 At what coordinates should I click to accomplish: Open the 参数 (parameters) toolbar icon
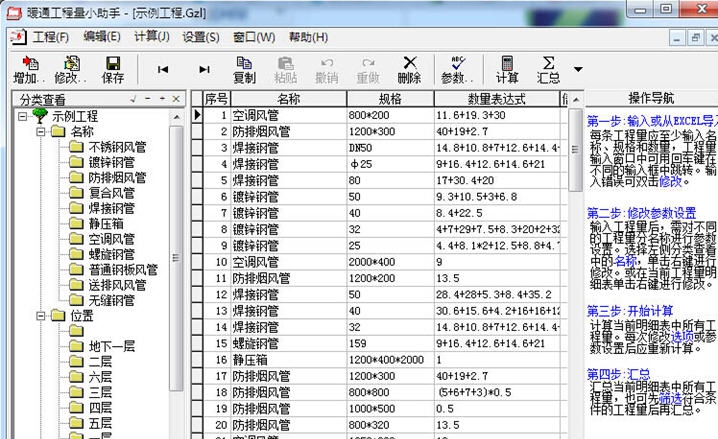[x=457, y=70]
